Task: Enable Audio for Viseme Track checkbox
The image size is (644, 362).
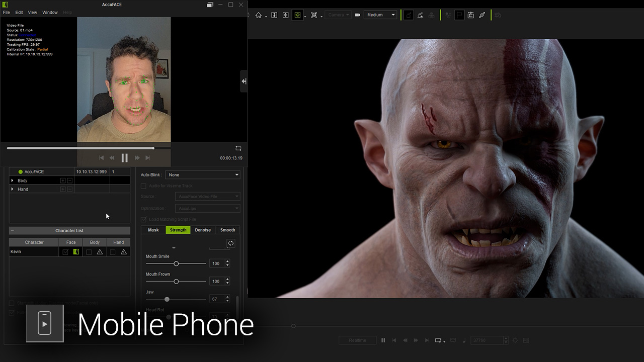Action: [143, 186]
